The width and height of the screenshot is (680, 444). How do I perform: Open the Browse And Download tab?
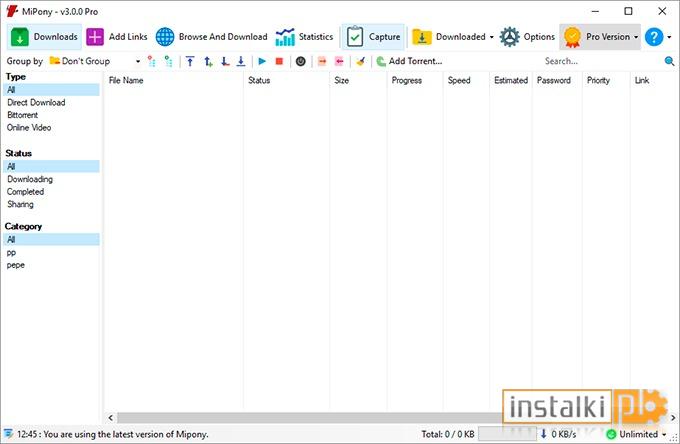click(212, 37)
